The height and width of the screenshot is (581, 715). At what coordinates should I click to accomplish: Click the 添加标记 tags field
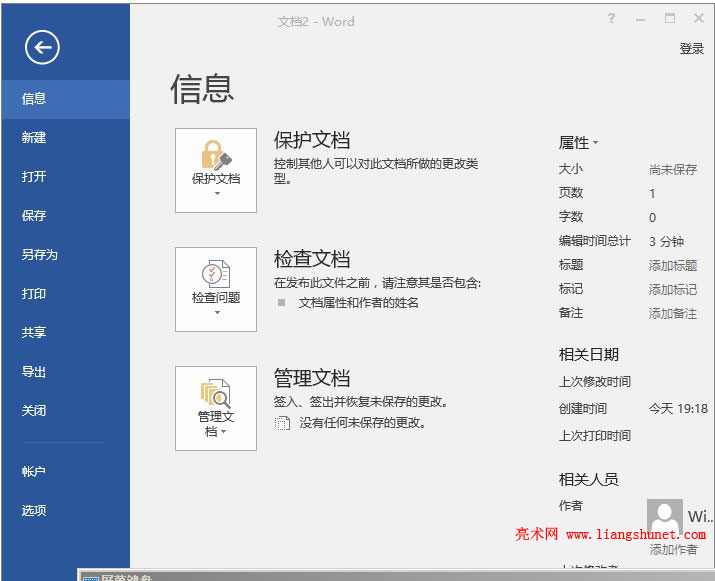coord(673,290)
